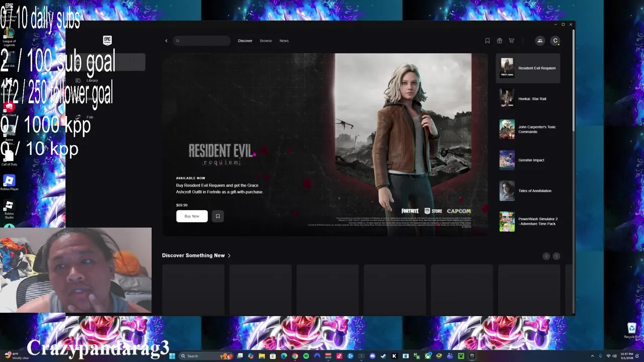Select Genshin Impact in featured list
Image resolution: width=644 pixels, height=362 pixels.
click(x=528, y=160)
